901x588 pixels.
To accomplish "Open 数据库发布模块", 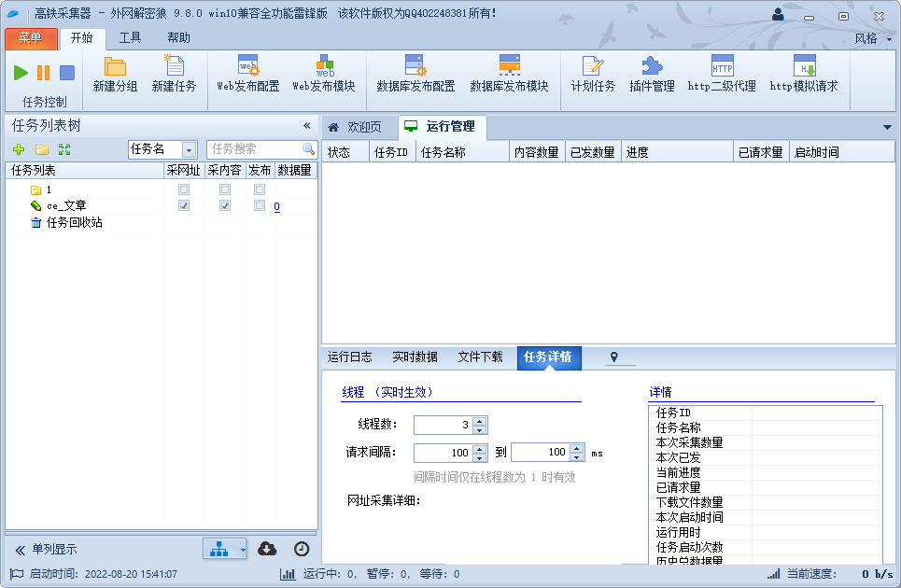I will pyautogui.click(x=509, y=75).
